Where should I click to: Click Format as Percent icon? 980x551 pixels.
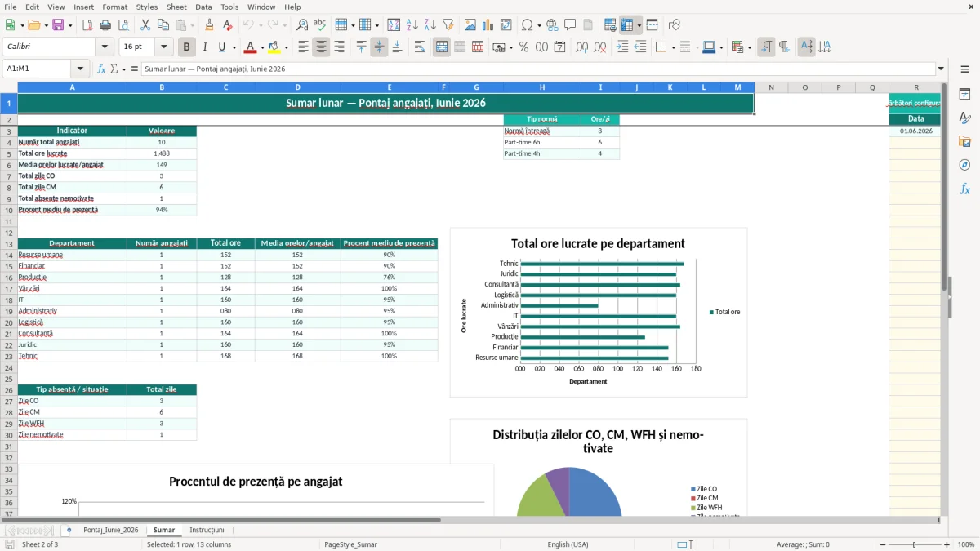click(524, 47)
